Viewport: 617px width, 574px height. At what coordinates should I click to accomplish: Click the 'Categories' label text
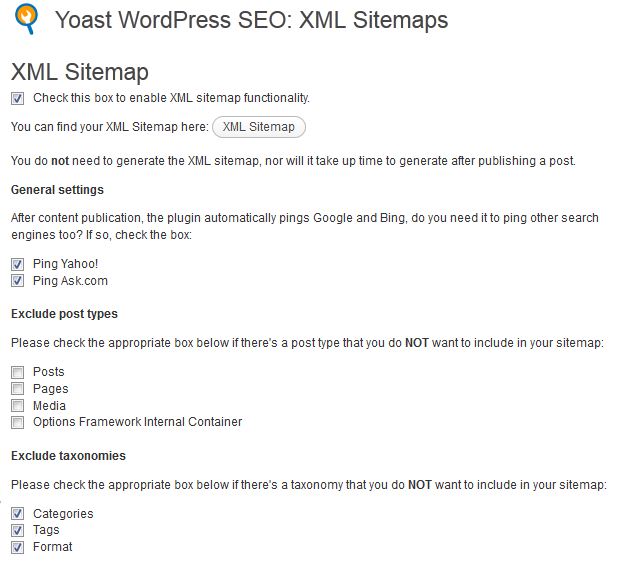[x=63, y=514]
